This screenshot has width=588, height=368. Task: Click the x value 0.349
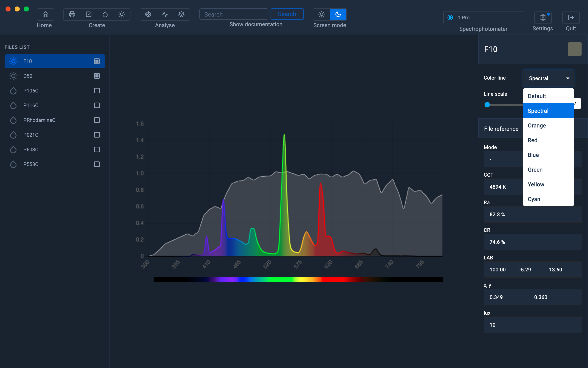click(496, 297)
